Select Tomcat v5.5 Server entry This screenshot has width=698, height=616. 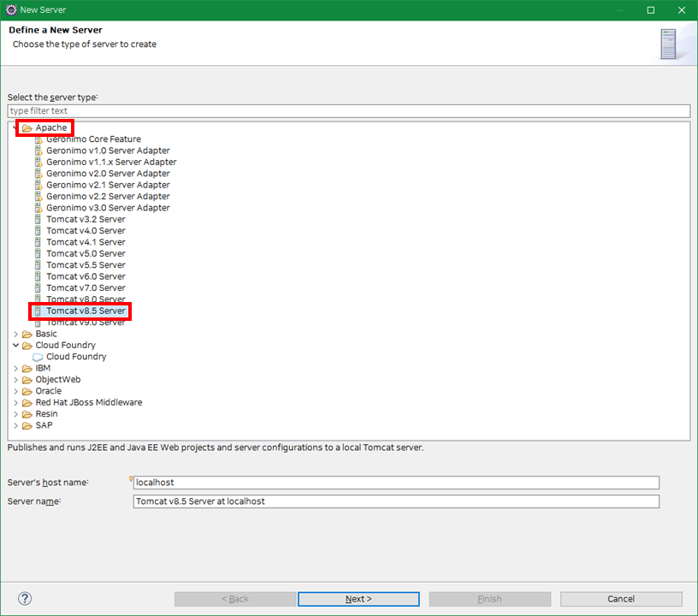pyautogui.click(x=86, y=265)
